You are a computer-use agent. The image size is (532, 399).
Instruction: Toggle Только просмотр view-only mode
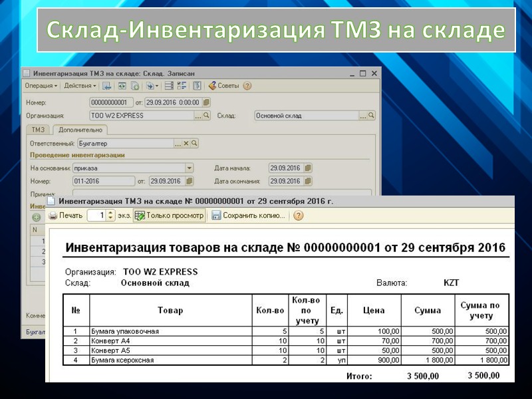click(x=170, y=215)
